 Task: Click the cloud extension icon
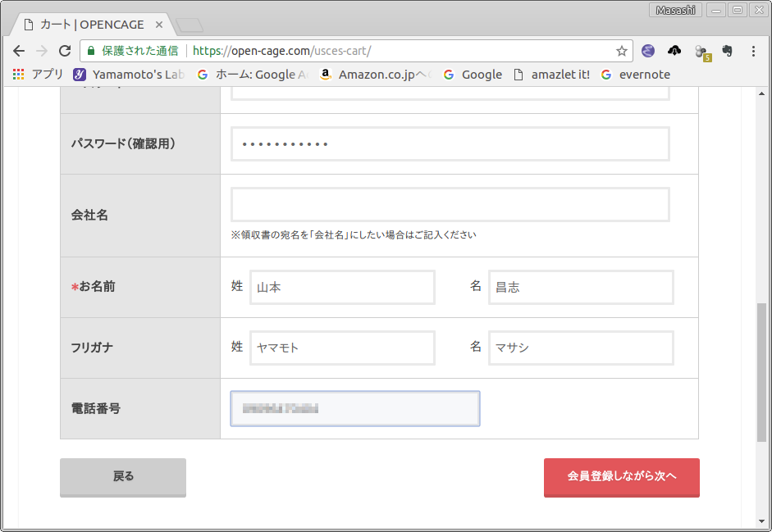click(x=674, y=51)
